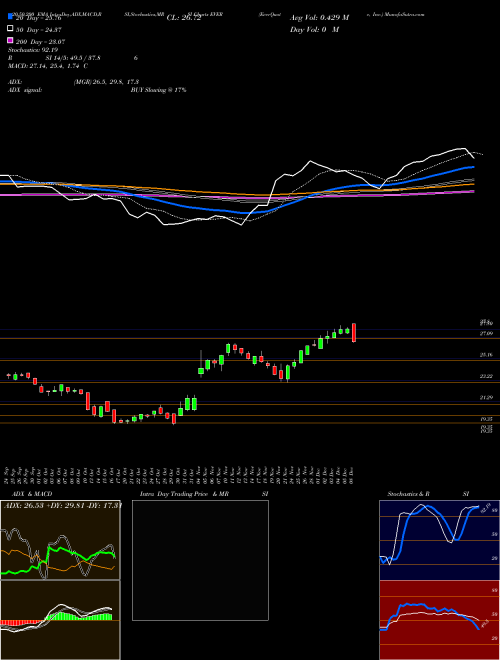
Task: Click the magenta 200 Day EMA legend square
Action: (10, 40)
